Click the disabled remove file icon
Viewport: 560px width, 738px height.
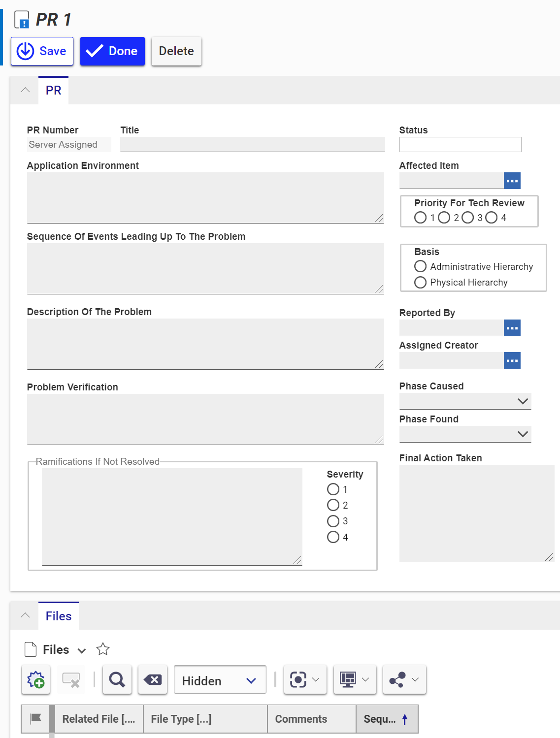point(71,680)
